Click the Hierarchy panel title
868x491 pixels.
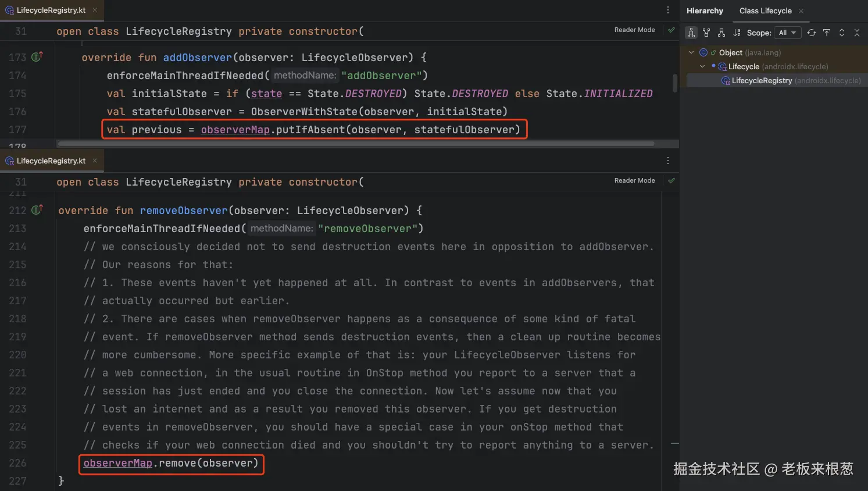click(x=705, y=11)
